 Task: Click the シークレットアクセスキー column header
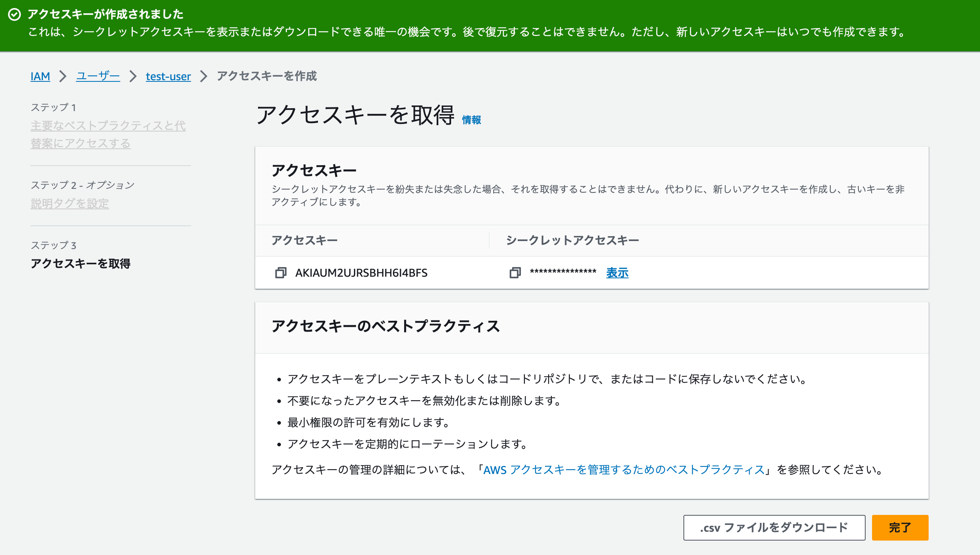572,240
